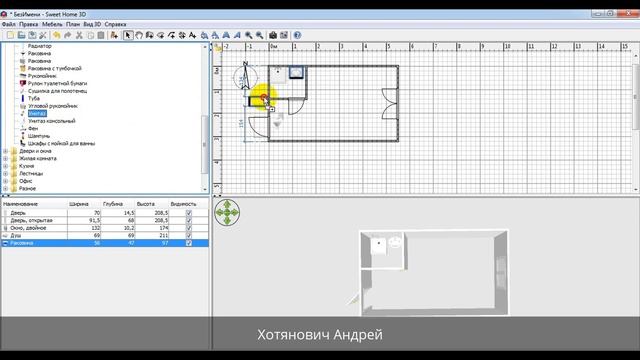Image resolution: width=640 pixels, height=360 pixels.
Task: Toggle visibility checkbox for Дверь row
Action: tap(189, 213)
